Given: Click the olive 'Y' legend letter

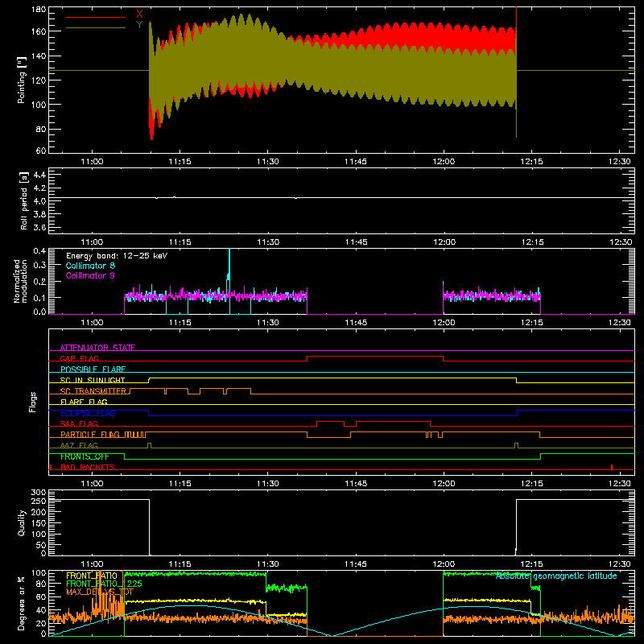Looking at the screenshot, I should (139, 25).
